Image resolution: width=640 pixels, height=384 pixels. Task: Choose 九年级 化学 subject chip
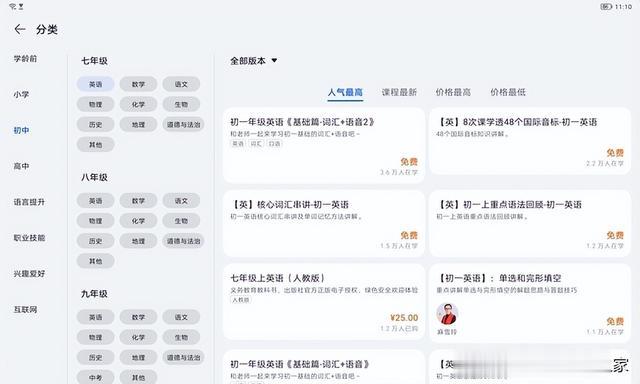pos(138,337)
